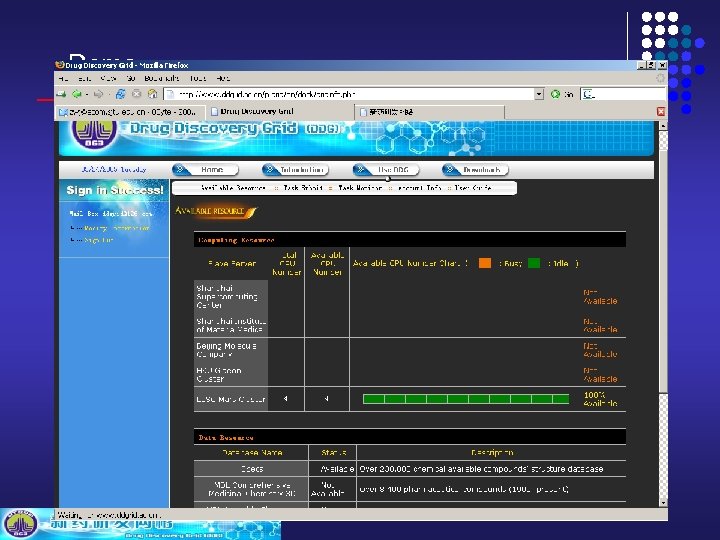Open the Back button history dropdown arrow
720x540 pixels.
[87, 95]
